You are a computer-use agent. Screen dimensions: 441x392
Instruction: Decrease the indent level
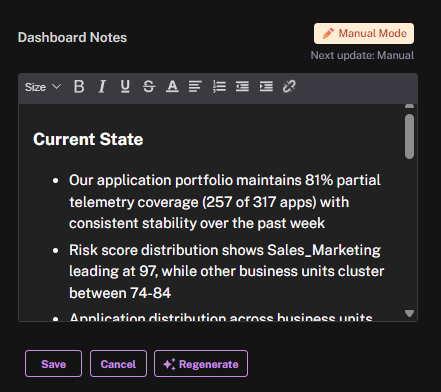242,87
